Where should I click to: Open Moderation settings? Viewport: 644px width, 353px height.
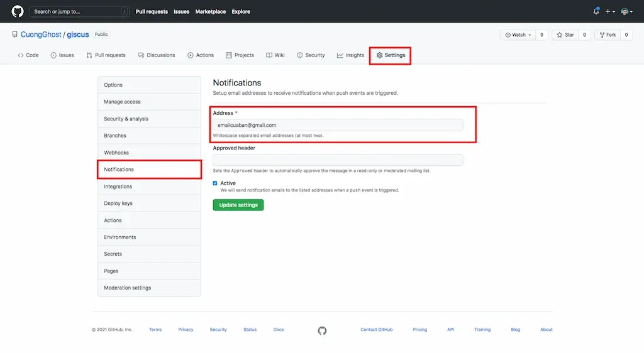pos(149,288)
